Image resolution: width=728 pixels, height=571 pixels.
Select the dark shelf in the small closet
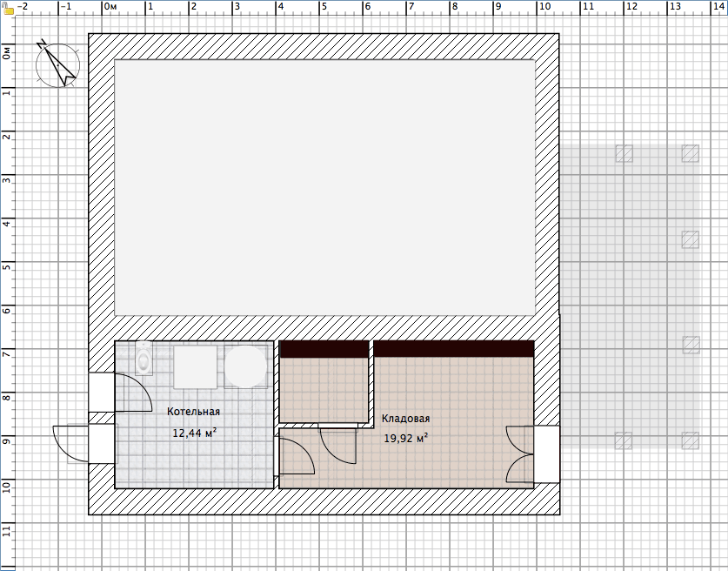coord(324,349)
